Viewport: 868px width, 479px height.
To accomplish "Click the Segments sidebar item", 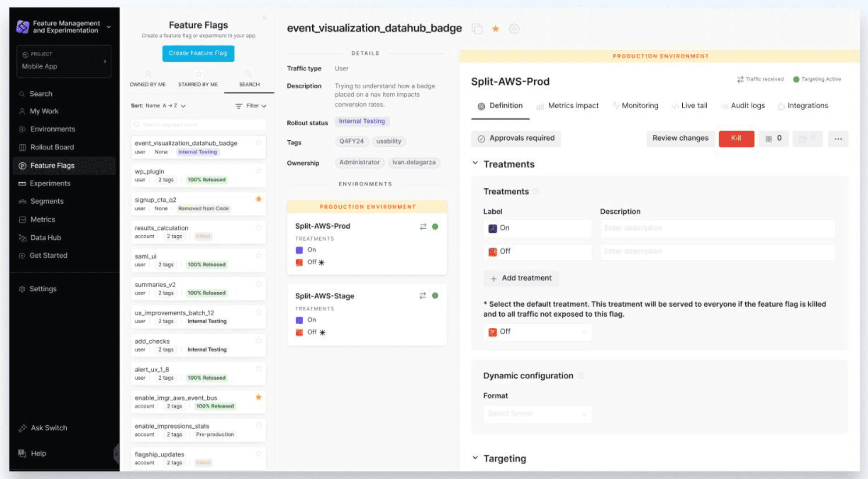I will click(x=47, y=201).
